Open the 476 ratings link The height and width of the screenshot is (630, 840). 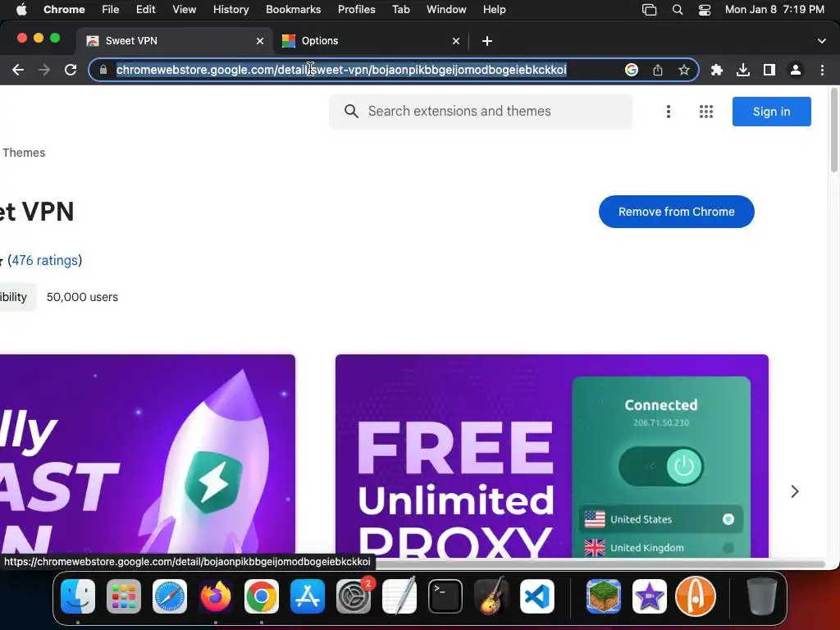(x=45, y=260)
